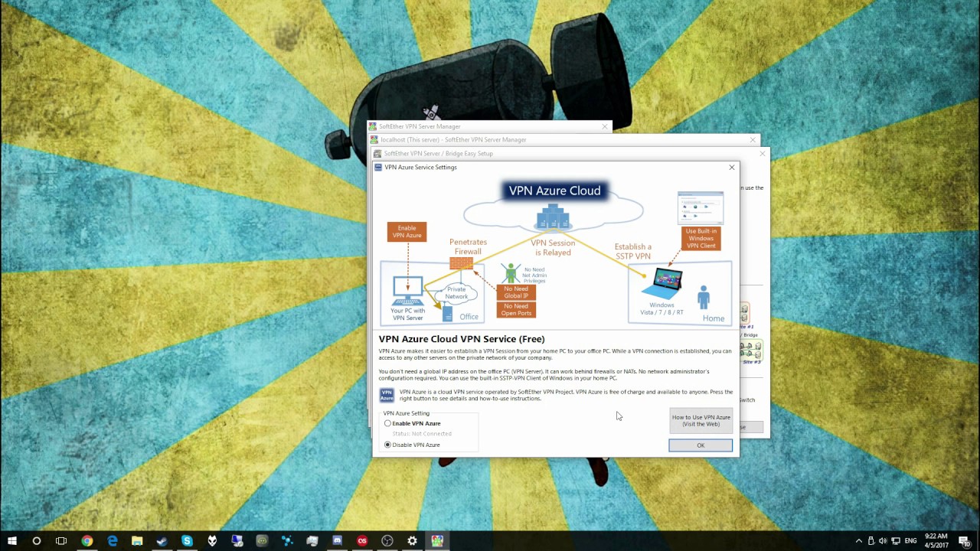
Task: Open OBS Studio from the taskbar
Action: [387, 541]
